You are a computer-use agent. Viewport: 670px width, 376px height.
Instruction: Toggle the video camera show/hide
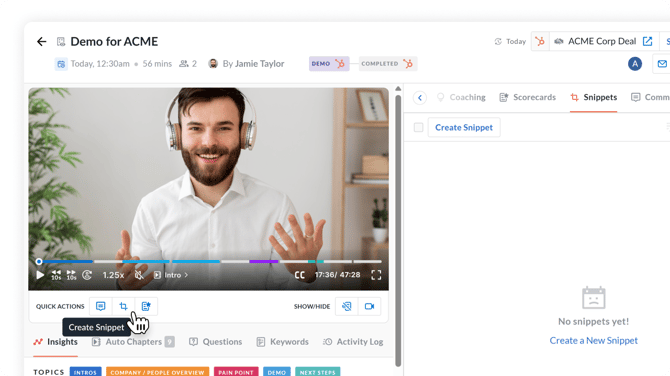coord(370,306)
